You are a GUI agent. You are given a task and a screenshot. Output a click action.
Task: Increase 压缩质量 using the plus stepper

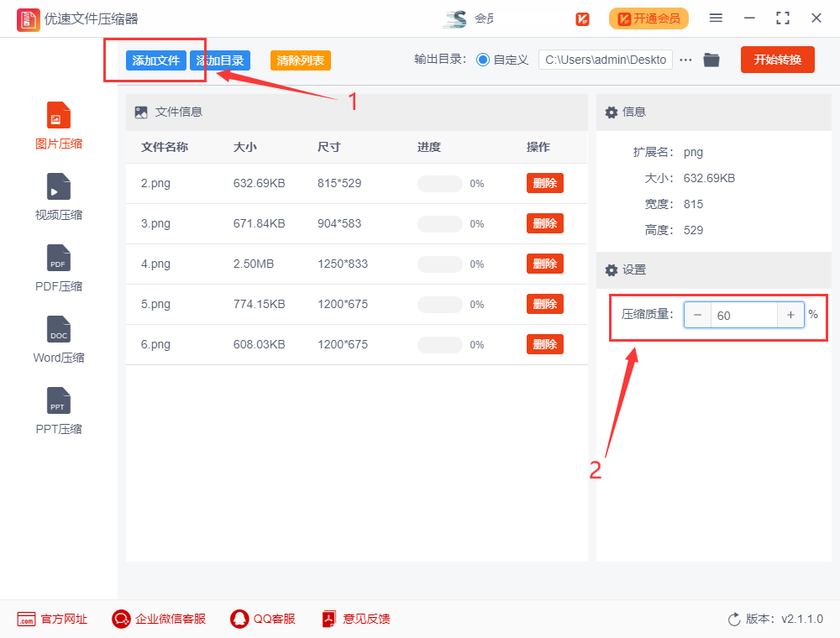pyautogui.click(x=790, y=315)
